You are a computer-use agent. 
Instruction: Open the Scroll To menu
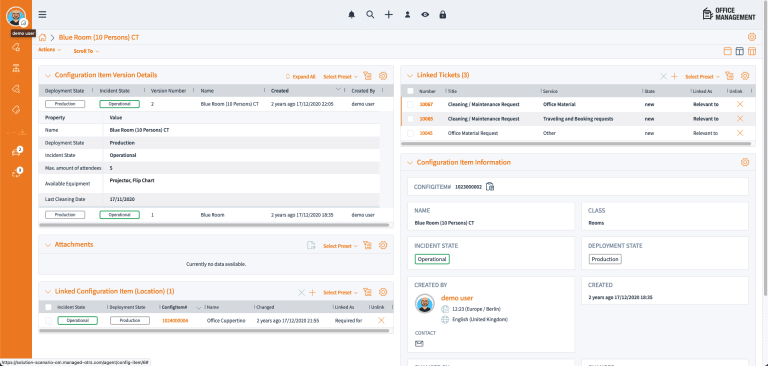[x=86, y=51]
